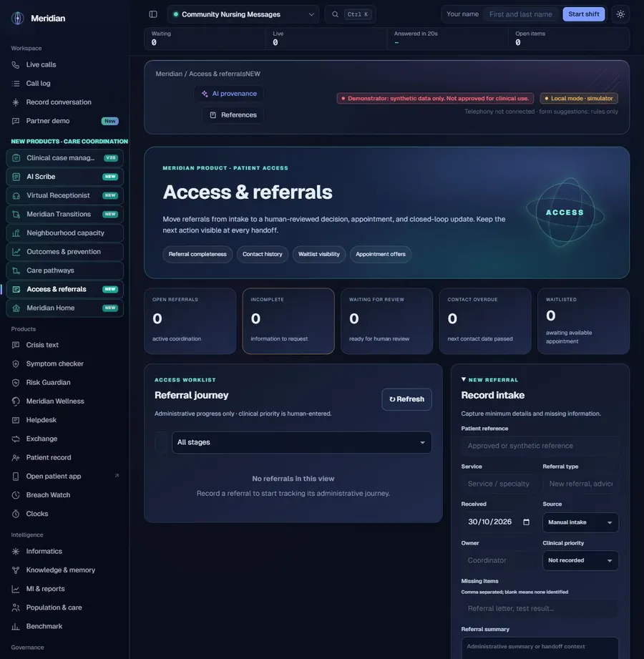
Task: Open Partner demo in sidebar
Action: 64,121
